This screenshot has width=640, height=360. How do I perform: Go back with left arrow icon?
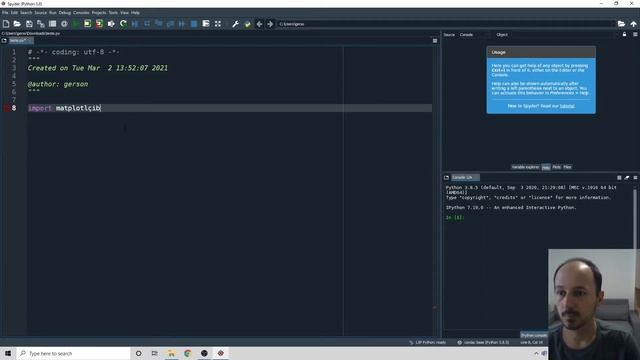pyautogui.click(x=259, y=24)
